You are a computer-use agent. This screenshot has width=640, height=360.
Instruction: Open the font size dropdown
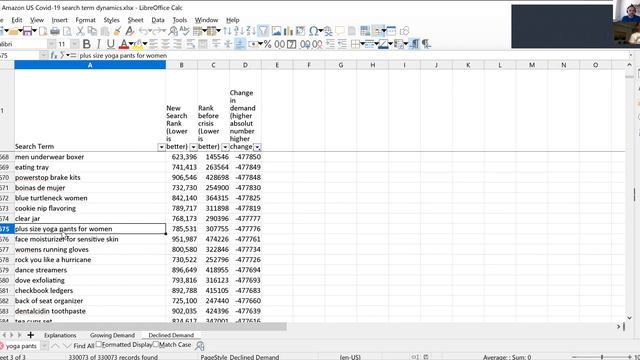(75, 44)
